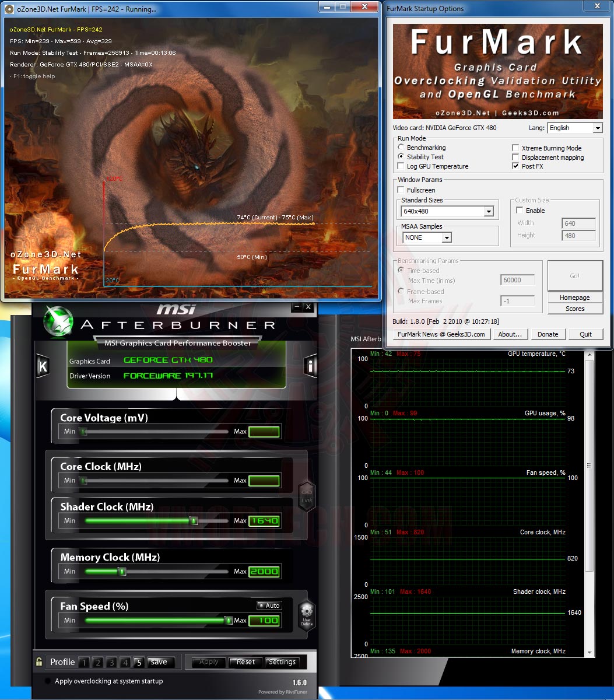This screenshot has height=700, width=614.
Task: Click the FORCEWARE 197.17 driver version text
Action: point(168,376)
